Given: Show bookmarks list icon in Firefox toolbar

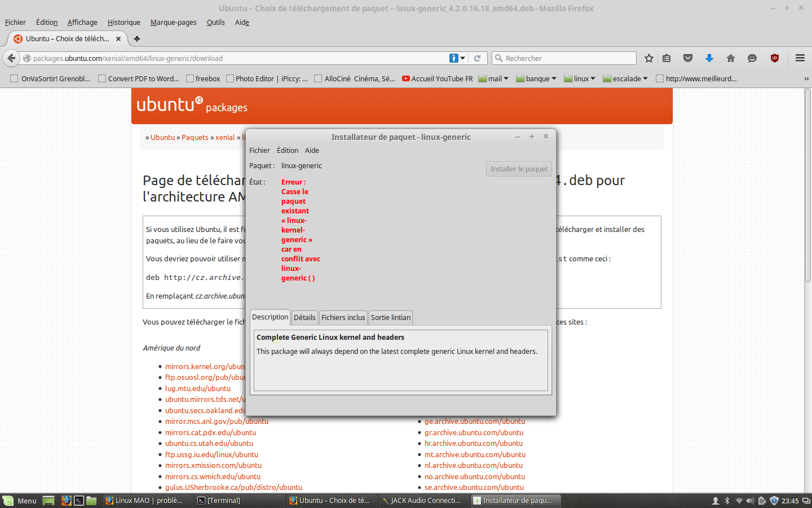Looking at the screenshot, I should pyautogui.click(x=667, y=58).
